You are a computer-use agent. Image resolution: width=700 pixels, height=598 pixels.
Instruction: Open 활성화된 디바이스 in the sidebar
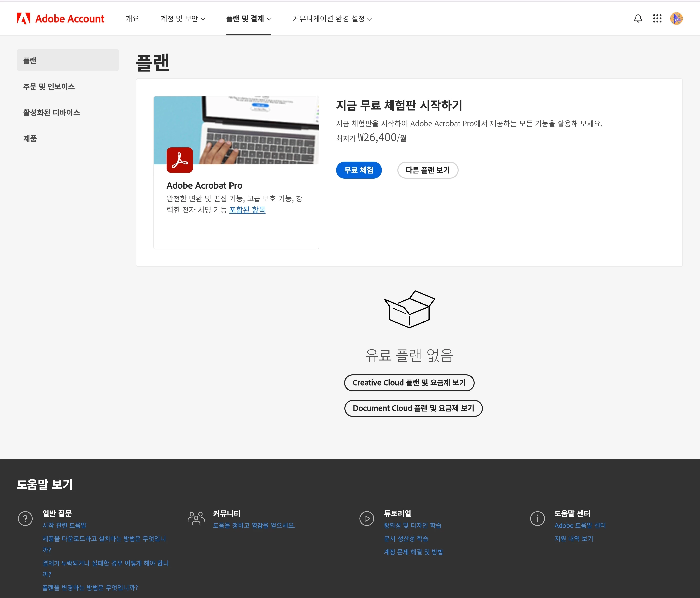tap(52, 113)
